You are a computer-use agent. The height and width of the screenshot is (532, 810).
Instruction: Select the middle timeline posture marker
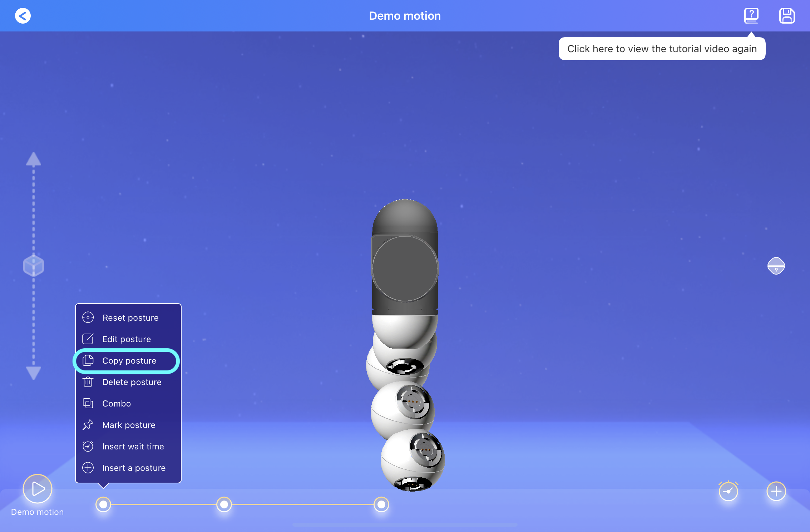[x=224, y=504]
